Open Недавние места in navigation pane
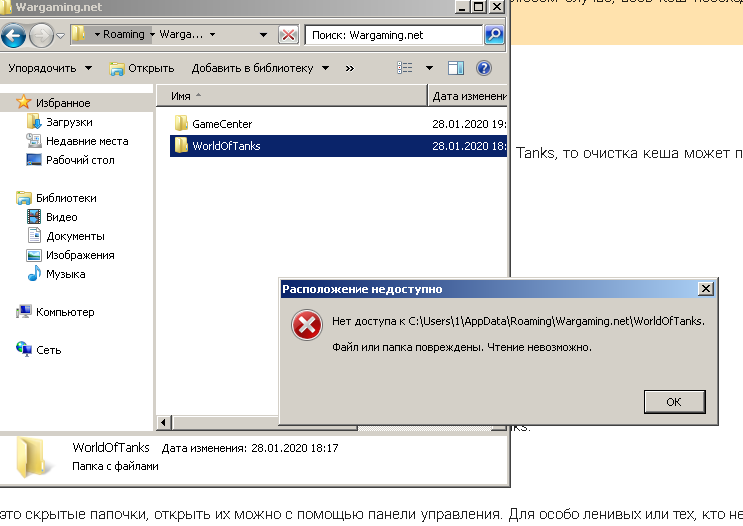The width and height of the screenshot is (743, 526). [x=87, y=141]
